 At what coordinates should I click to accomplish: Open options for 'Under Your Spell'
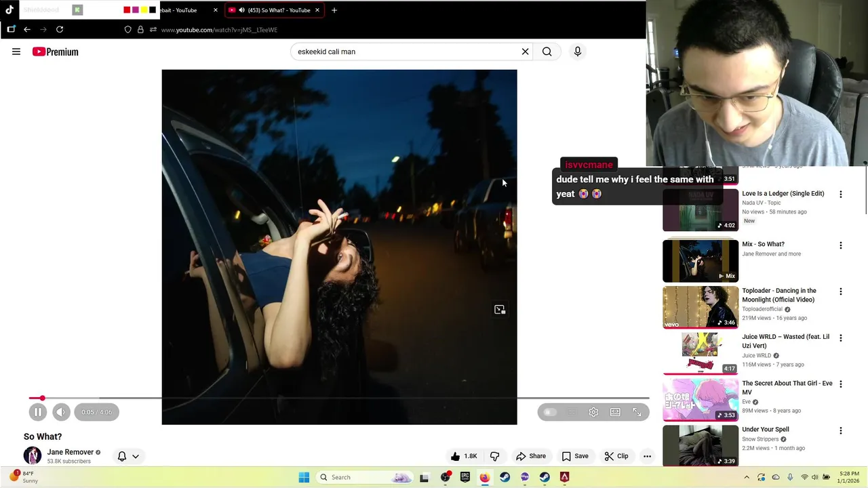pyautogui.click(x=841, y=430)
